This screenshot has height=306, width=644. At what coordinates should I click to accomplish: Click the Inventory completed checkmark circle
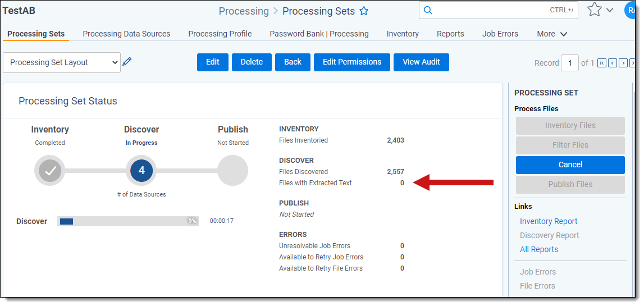pyautogui.click(x=50, y=171)
